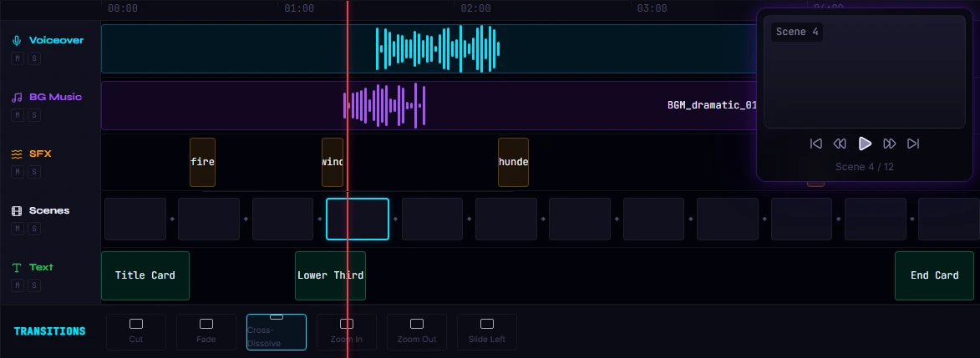Click the Scene 4 / 12 counter

(865, 167)
